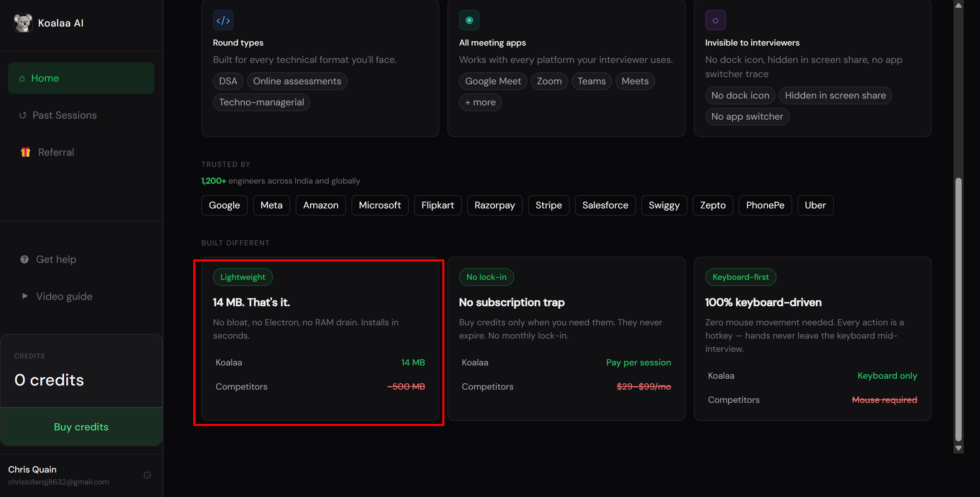This screenshot has width=980, height=497.
Task: Click the 'All meeting apps' card title
Action: pyautogui.click(x=492, y=42)
